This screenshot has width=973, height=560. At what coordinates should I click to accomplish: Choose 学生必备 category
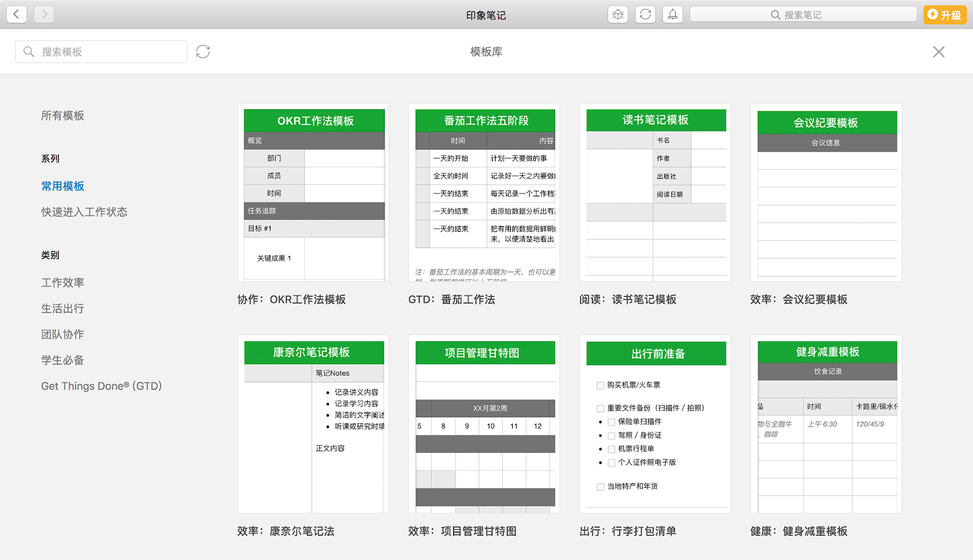click(63, 361)
